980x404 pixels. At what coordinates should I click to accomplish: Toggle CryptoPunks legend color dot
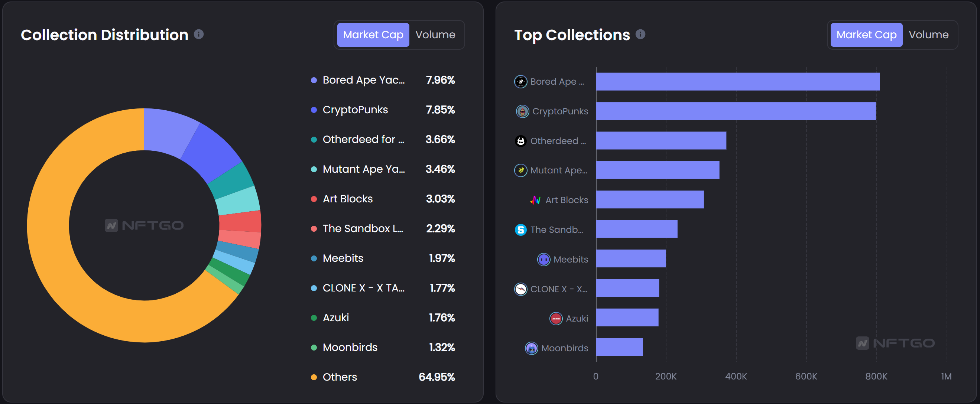point(314,110)
